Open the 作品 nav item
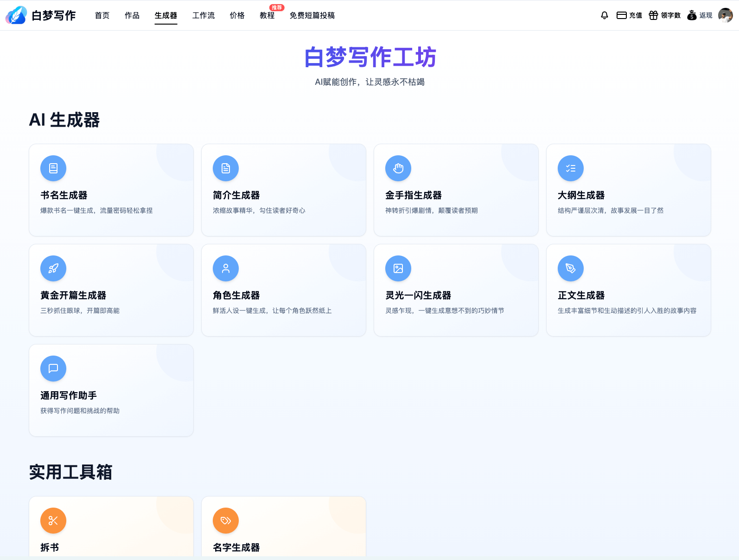The width and height of the screenshot is (739, 560). (132, 15)
